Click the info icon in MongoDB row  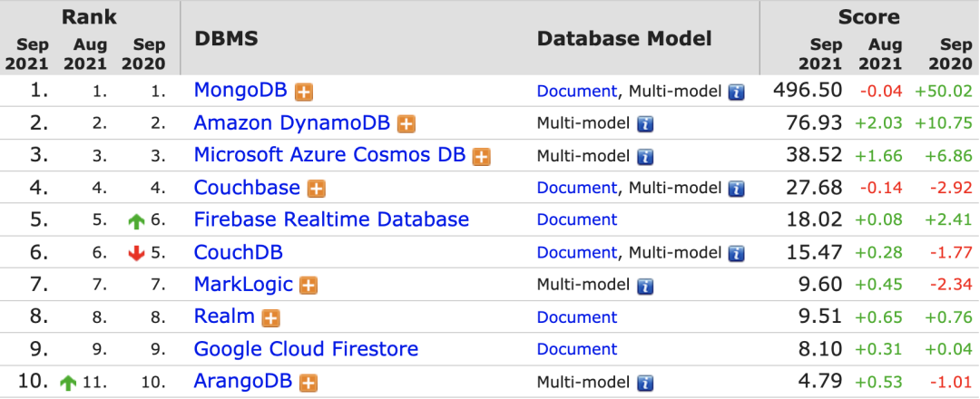[x=736, y=92]
